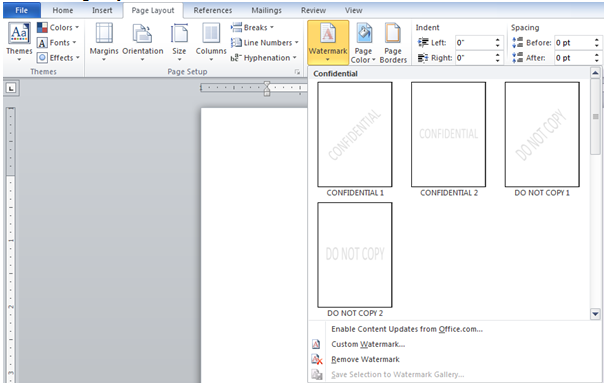Image resolution: width=605 pixels, height=383 pixels.
Task: Open theme Effects dropdown
Action: pos(58,57)
